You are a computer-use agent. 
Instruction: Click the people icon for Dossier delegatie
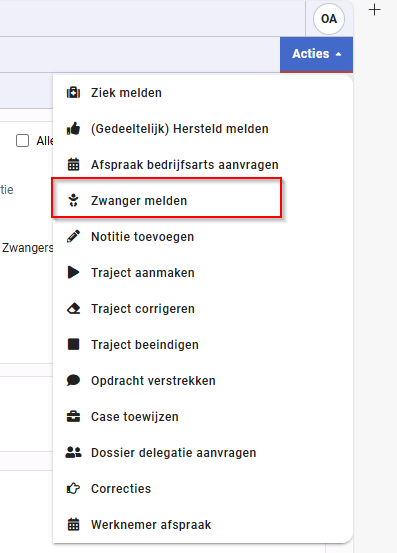click(73, 452)
